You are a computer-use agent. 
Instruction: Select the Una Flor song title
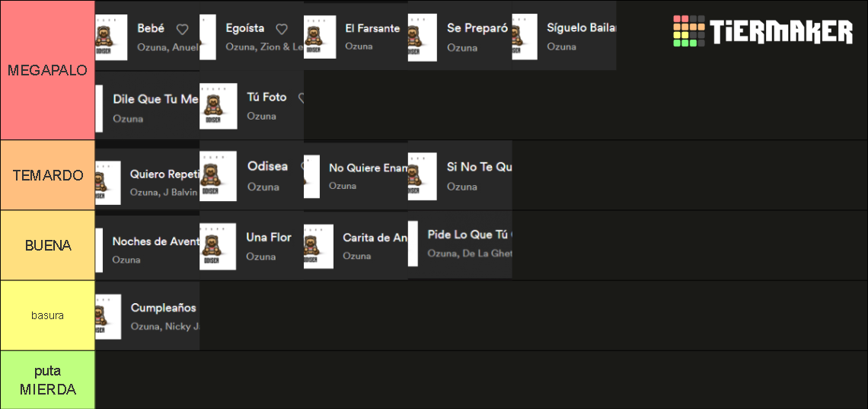tap(269, 238)
